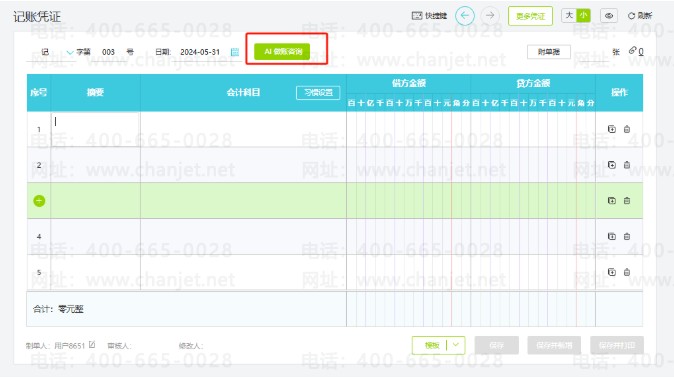Delete row 2 with trash icon
The width and height of the screenshot is (674, 378).
click(x=627, y=165)
